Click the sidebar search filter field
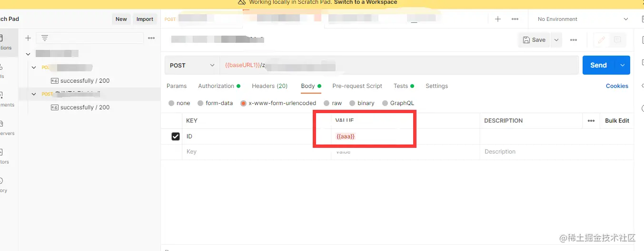Image resolution: width=644 pixels, height=251 pixels. pyautogui.click(x=89, y=38)
